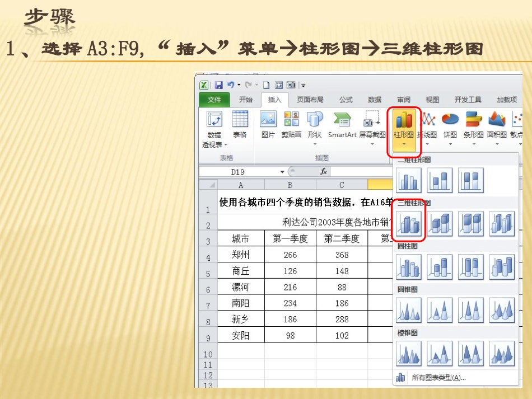Open the Area chart (面积图) menu
The width and height of the screenshot is (532, 399).
point(497,129)
